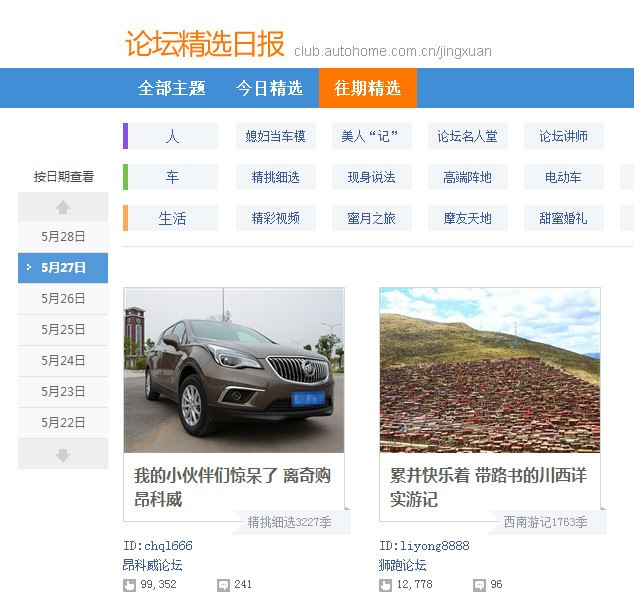Open the Buick Envision car thumbnail
634x613 pixels.
234,370
